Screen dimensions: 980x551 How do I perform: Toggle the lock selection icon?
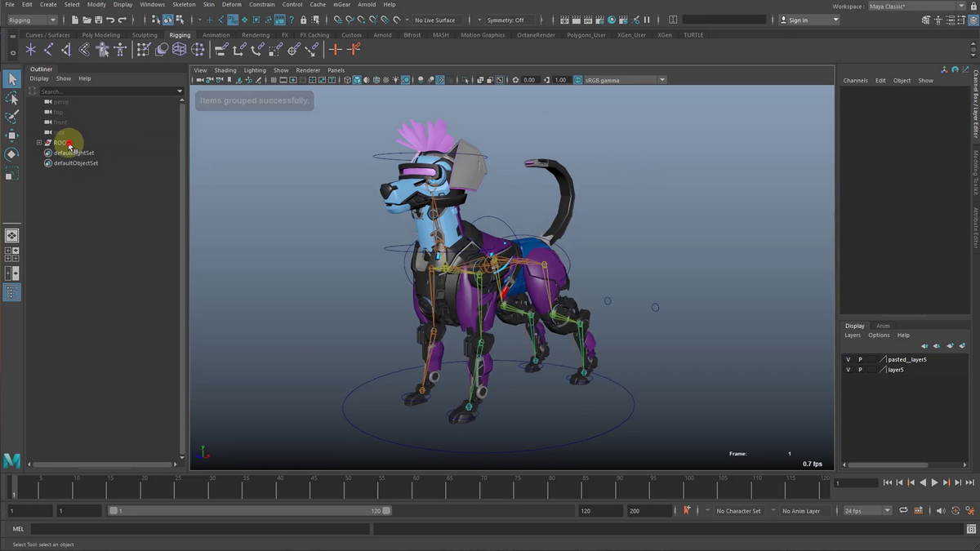click(x=304, y=20)
